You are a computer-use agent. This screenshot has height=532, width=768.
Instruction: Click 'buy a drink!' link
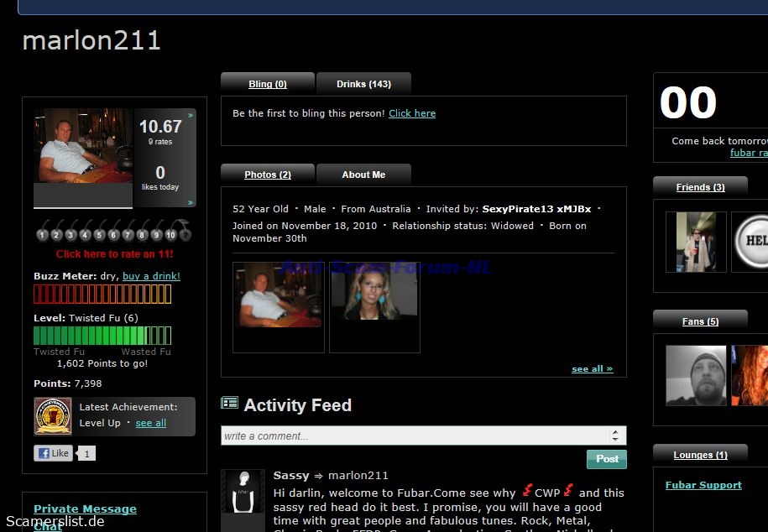coord(151,276)
